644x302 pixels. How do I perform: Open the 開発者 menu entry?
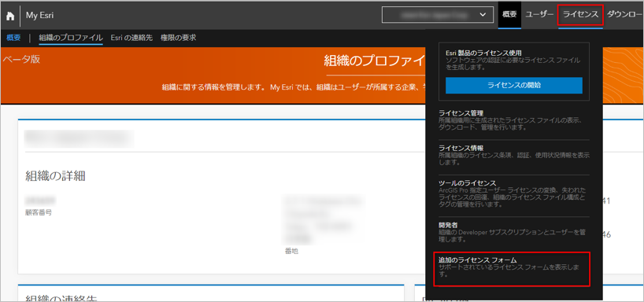tap(514, 232)
